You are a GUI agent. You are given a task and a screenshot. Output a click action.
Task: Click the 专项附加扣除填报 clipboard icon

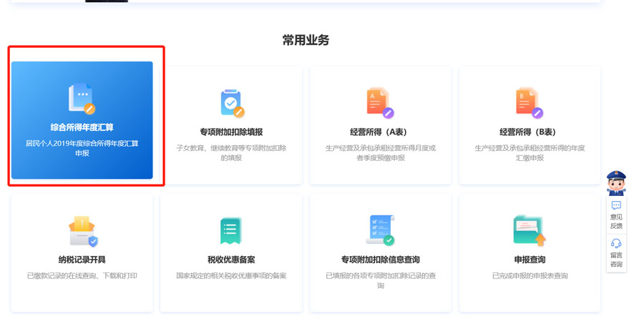[x=231, y=103]
